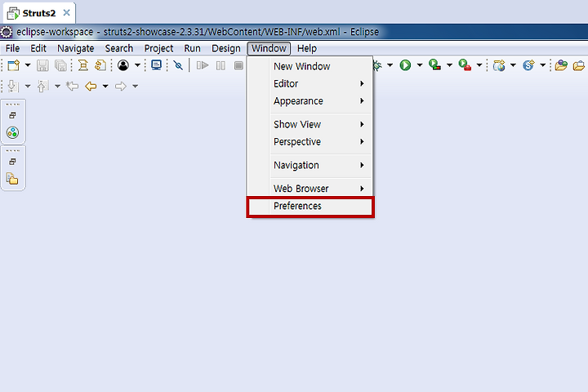Click the Coverage run icon
Screen dimensions: 588x392
pos(435,65)
